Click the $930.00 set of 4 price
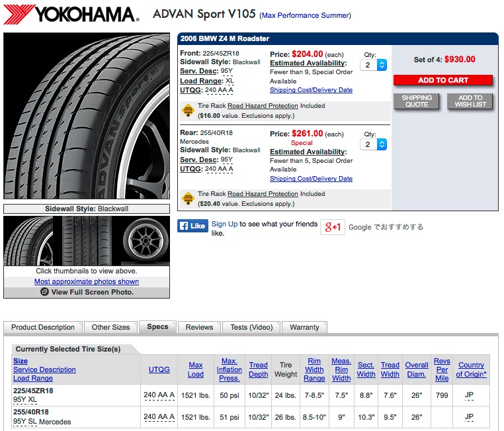Viewport: 504px width, 431px height. pos(460,60)
